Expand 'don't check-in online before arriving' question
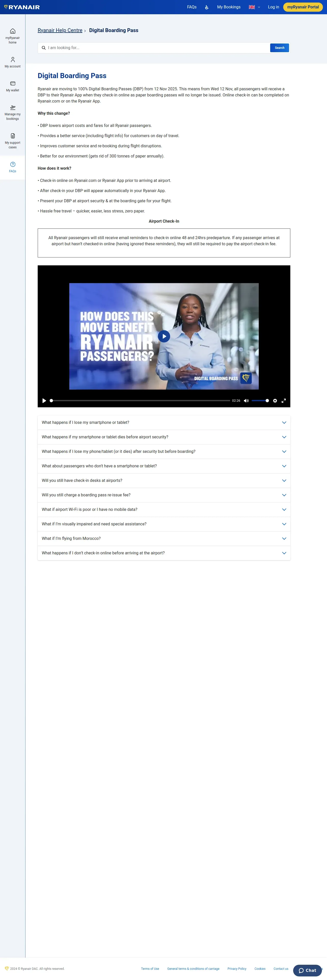This screenshot has width=327, height=980. click(x=164, y=553)
